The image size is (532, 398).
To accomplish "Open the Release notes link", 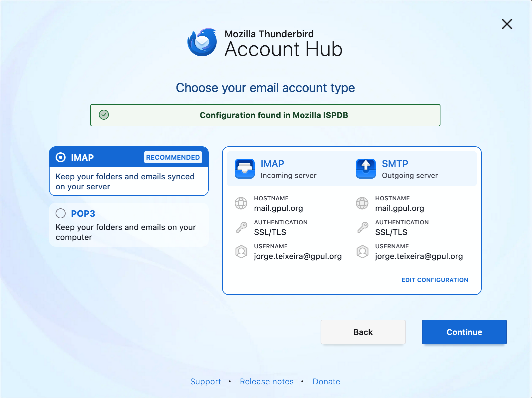I will [267, 382].
